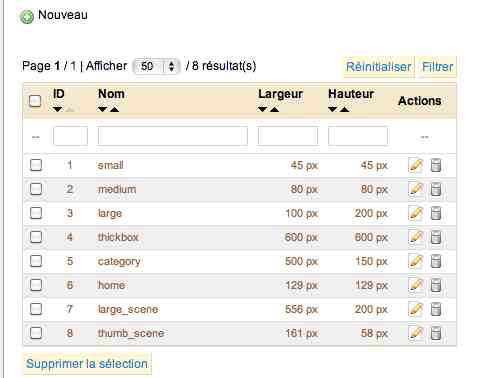Open the Afficher results-per-page dropdown
The width and height of the screenshot is (504, 378).
[156, 66]
